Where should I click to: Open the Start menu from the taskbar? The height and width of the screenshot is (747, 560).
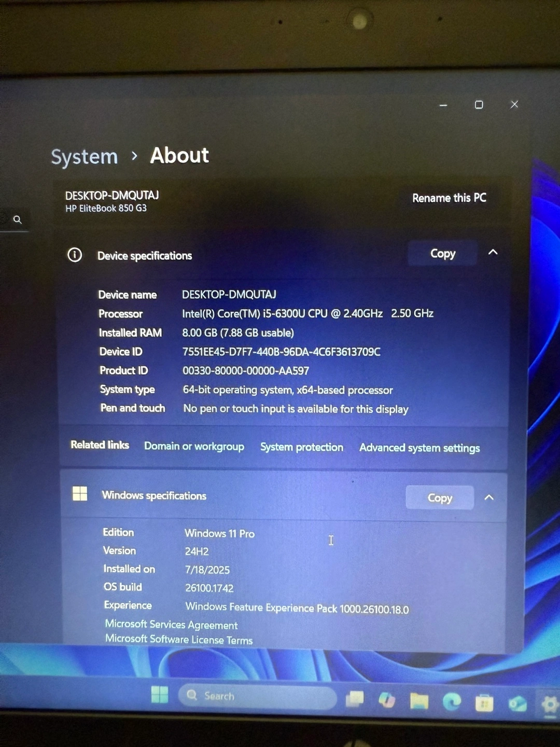(160, 694)
